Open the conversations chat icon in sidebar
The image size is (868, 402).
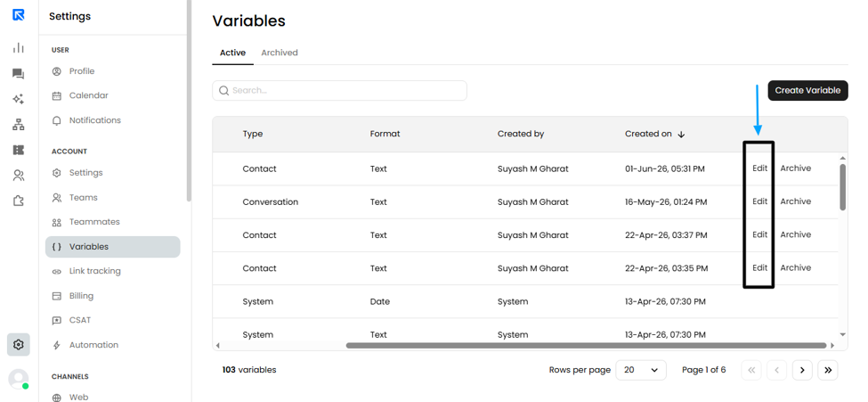19,74
